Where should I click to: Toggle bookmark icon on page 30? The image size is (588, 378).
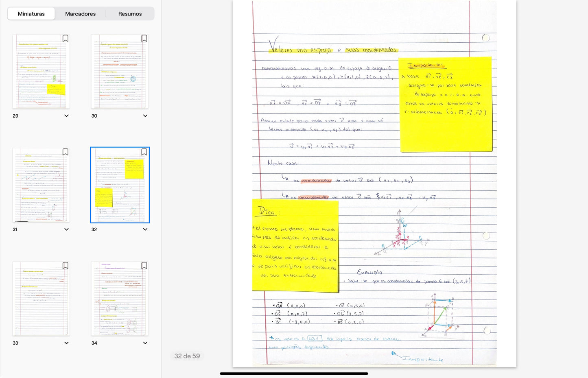coord(144,38)
